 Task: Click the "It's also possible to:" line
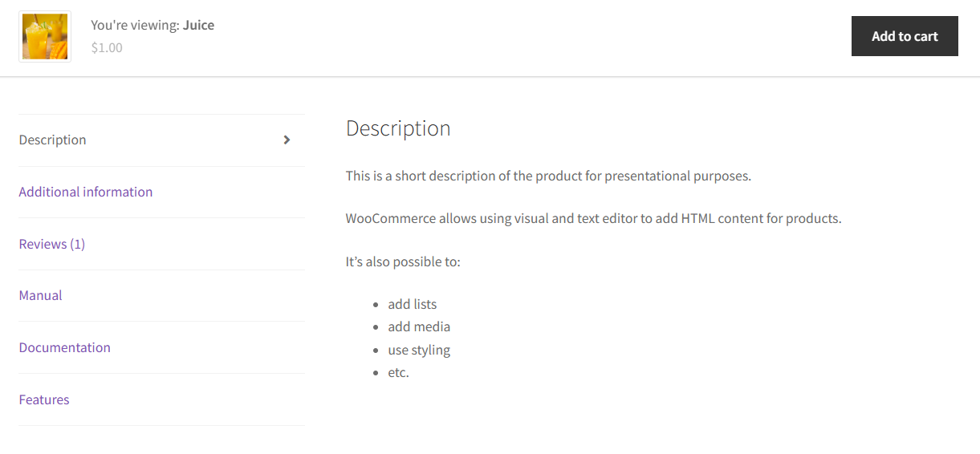click(403, 261)
